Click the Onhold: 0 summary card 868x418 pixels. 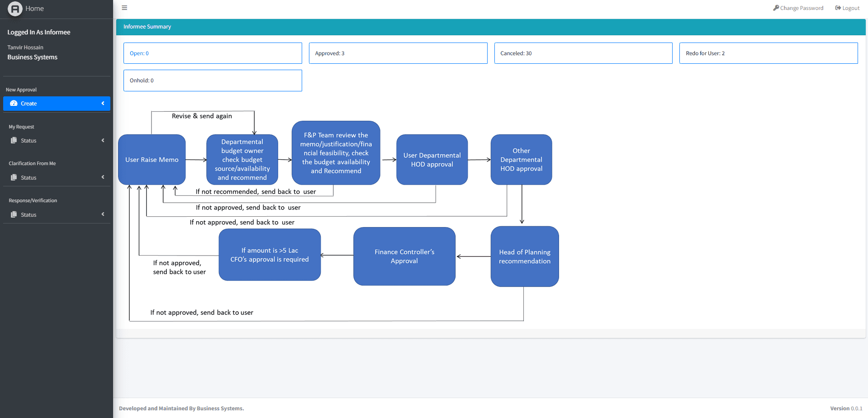point(213,80)
